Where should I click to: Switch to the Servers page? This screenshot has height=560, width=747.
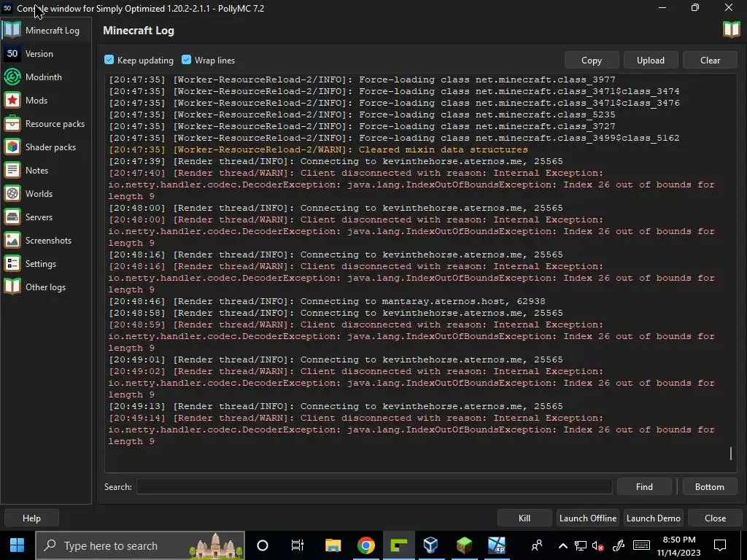(46, 217)
